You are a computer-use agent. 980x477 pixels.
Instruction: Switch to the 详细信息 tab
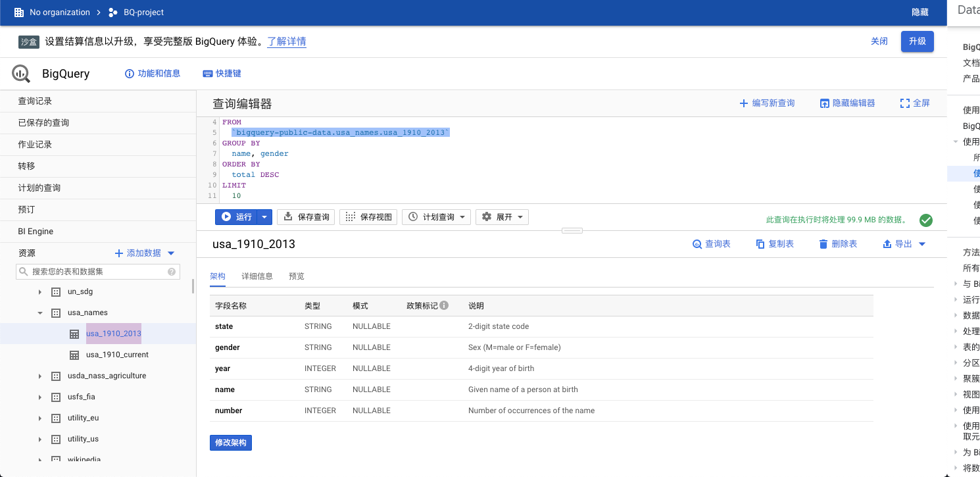coord(257,276)
